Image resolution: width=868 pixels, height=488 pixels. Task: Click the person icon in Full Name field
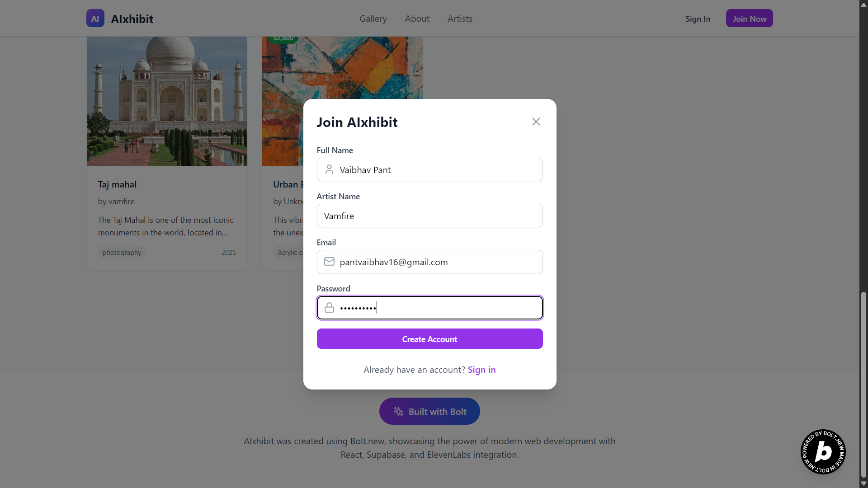tap(329, 169)
